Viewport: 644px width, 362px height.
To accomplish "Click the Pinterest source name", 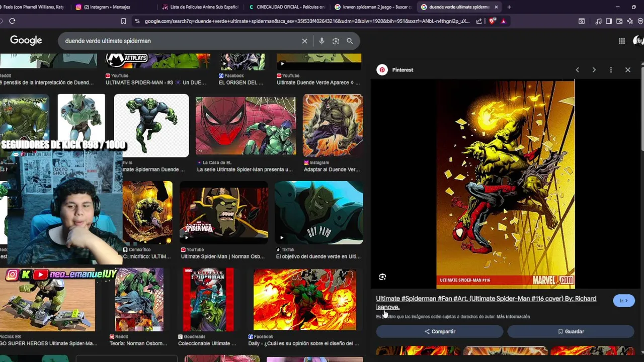I will coord(403,70).
